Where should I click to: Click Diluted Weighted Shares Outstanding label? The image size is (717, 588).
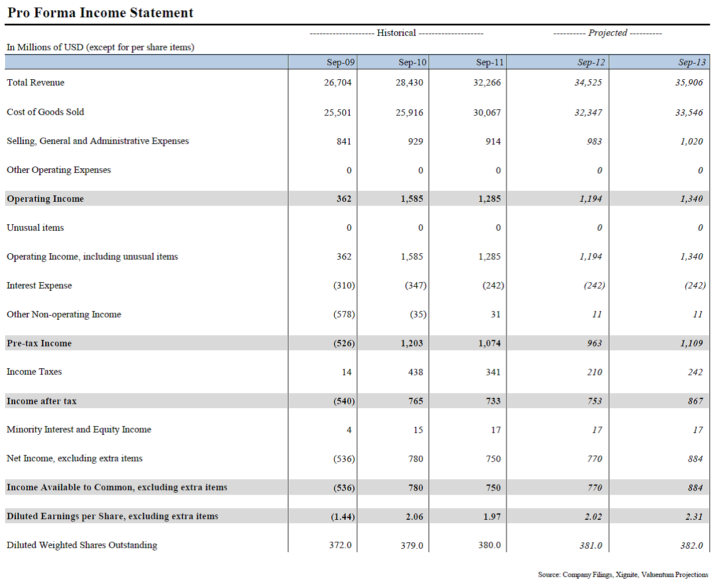click(82, 545)
